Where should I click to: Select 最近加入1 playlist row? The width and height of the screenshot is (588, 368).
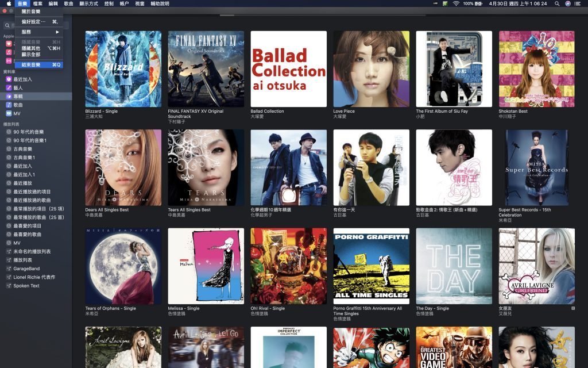coord(36,175)
